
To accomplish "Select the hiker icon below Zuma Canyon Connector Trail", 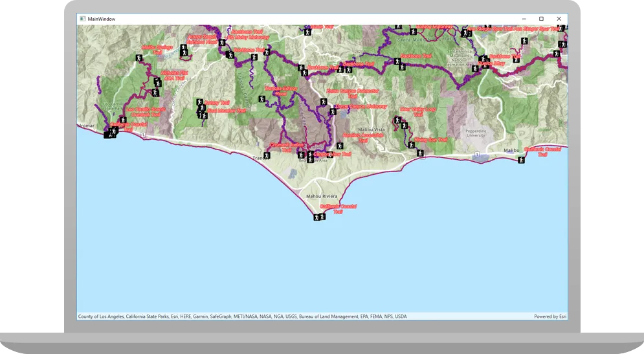I will (x=324, y=102).
